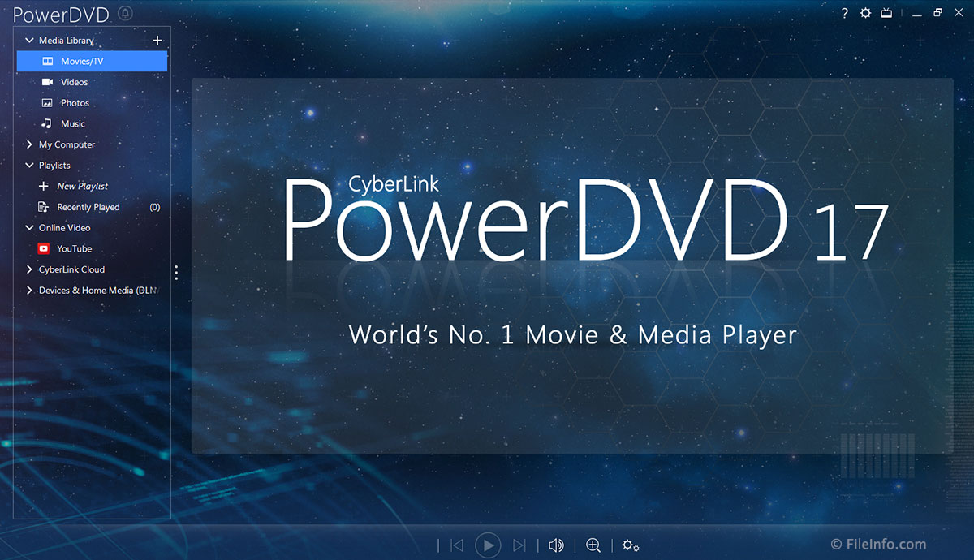
Task: Click the red YouTube icon
Action: [44, 248]
